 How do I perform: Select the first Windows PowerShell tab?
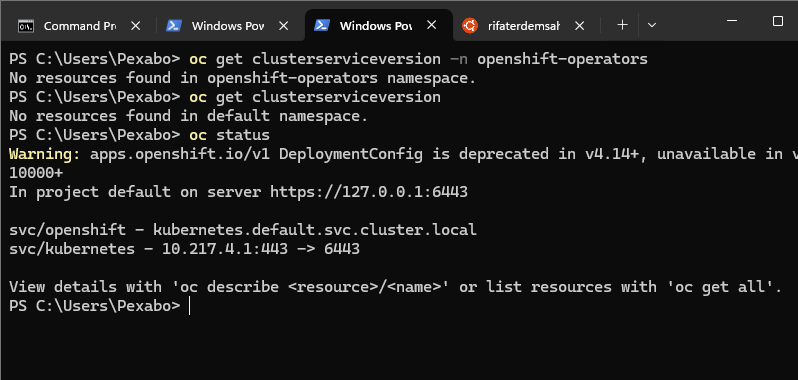click(227, 25)
